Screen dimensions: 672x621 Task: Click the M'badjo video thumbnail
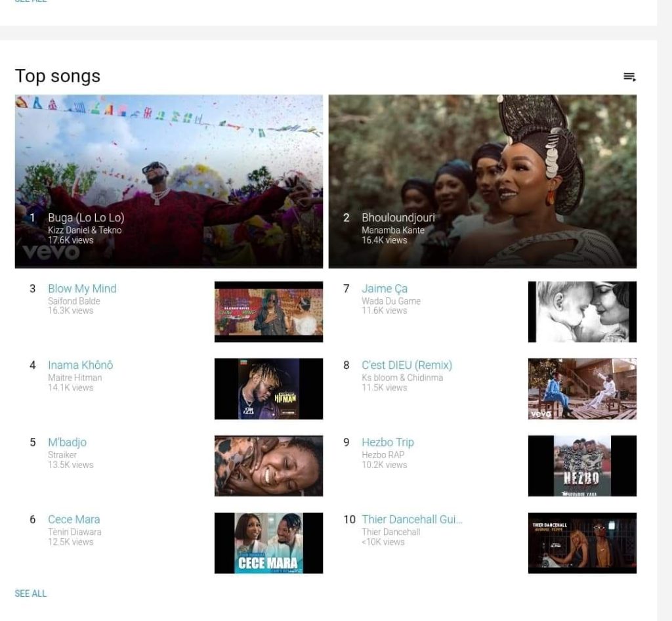pos(268,466)
